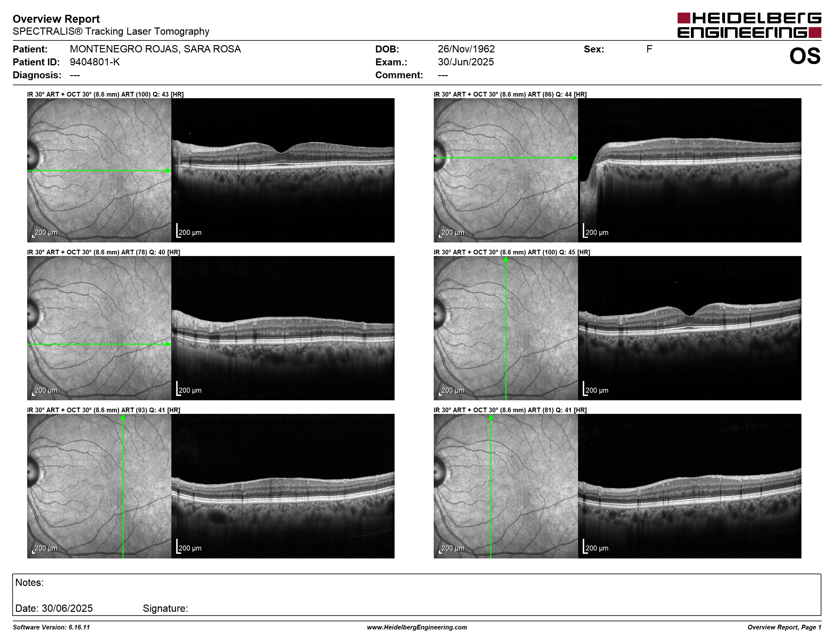The height and width of the screenshot is (644, 834).
Task: Open the ART (93) infrared fundus image
Action: 99,486
